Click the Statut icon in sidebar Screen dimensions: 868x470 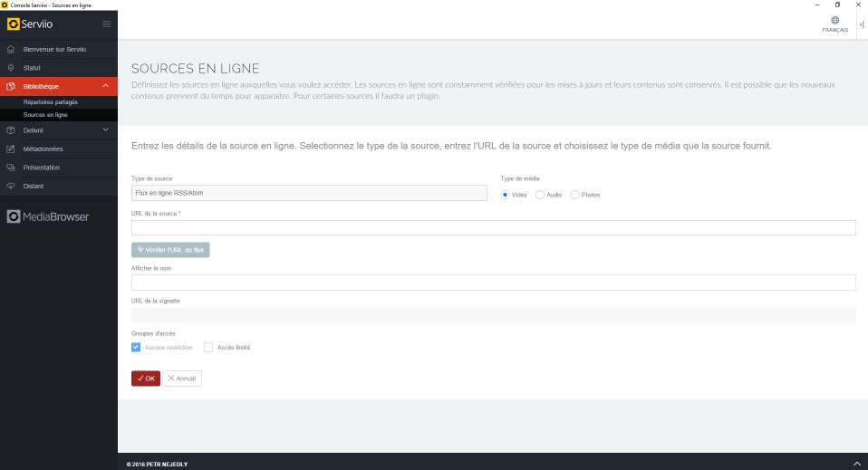pyautogui.click(x=11, y=68)
